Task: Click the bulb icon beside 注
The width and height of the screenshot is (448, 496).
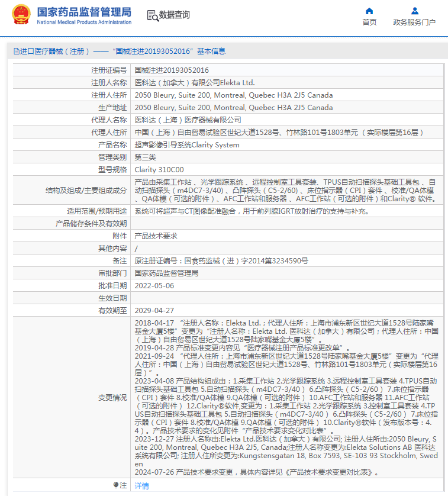Action: [116, 485]
